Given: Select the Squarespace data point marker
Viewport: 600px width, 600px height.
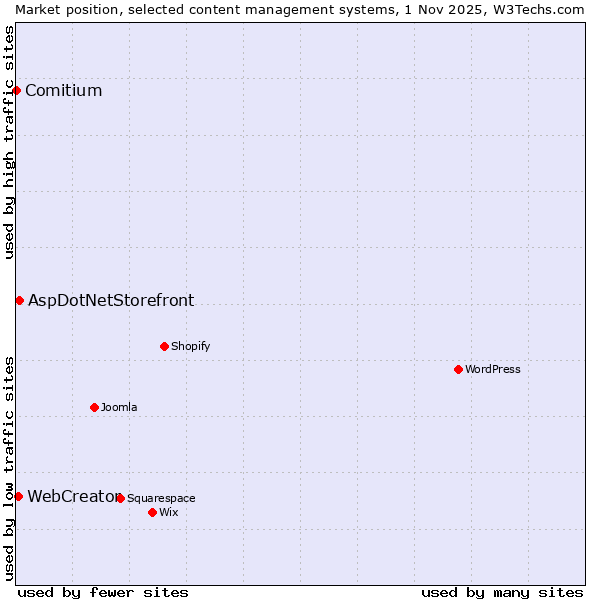Looking at the screenshot, I should click(120, 498).
